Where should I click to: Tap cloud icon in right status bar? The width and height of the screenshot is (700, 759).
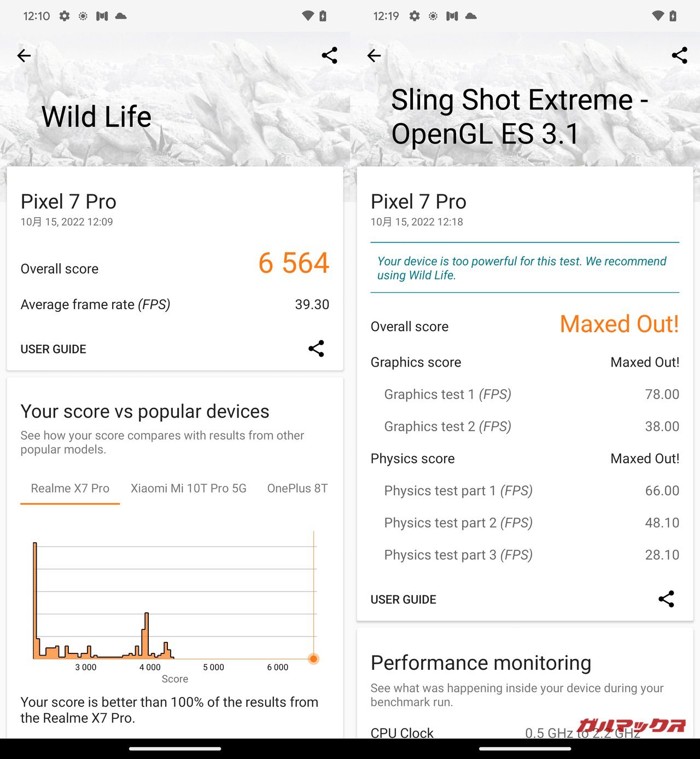pyautogui.click(x=471, y=16)
